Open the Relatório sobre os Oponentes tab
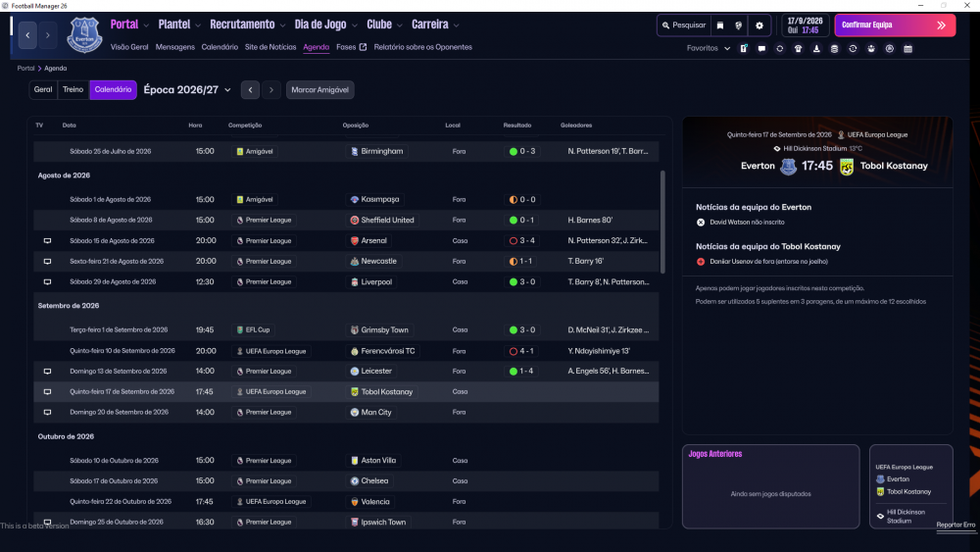Image resolution: width=980 pixels, height=552 pixels. [x=423, y=47]
